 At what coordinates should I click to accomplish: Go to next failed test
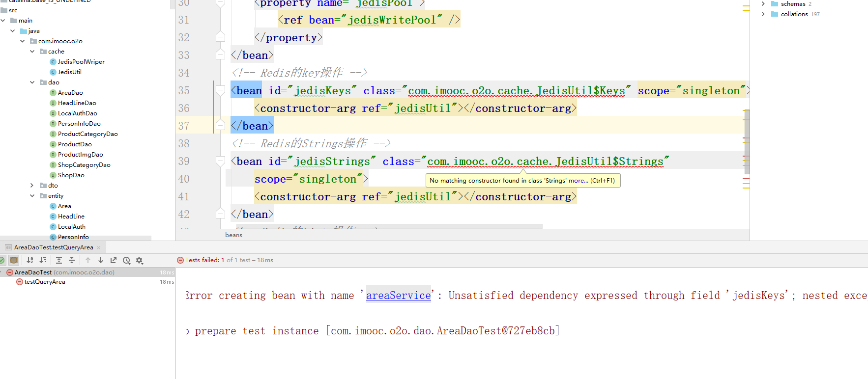pos(101,260)
